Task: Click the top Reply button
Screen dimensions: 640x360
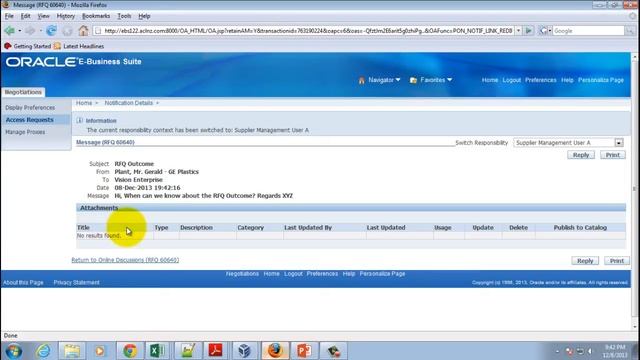Action: (581, 155)
